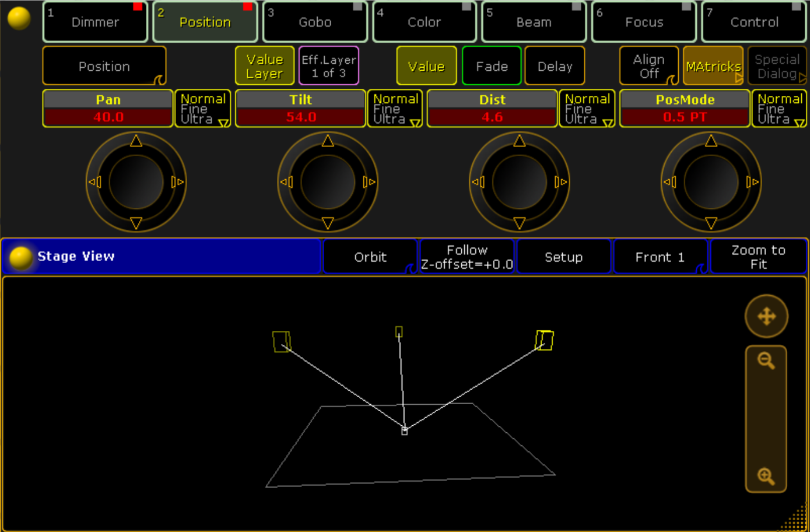Toggle the Value Layer button
810x532 pixels.
coord(265,66)
